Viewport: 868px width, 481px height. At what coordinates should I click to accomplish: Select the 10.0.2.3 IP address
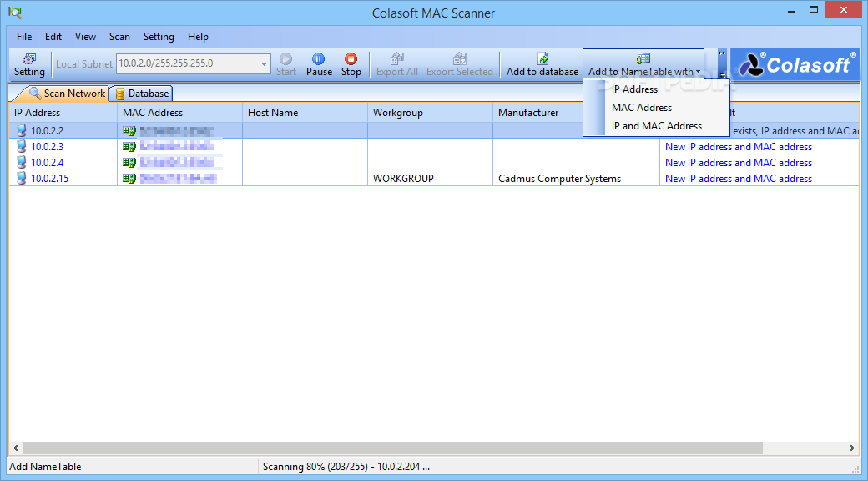47,147
